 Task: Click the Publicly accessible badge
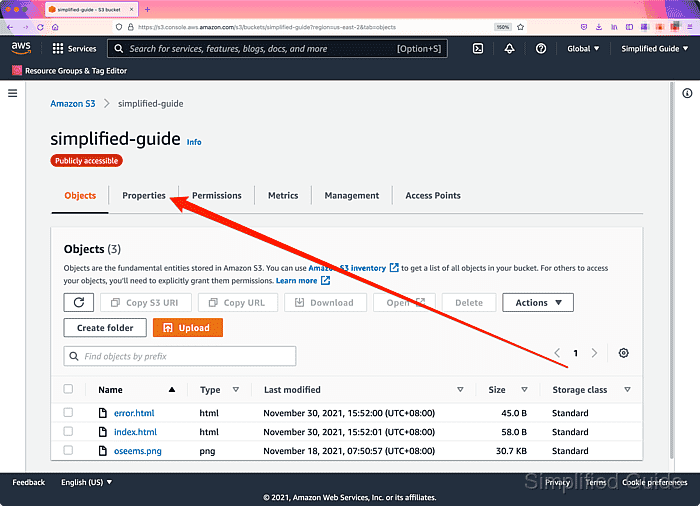tap(86, 161)
